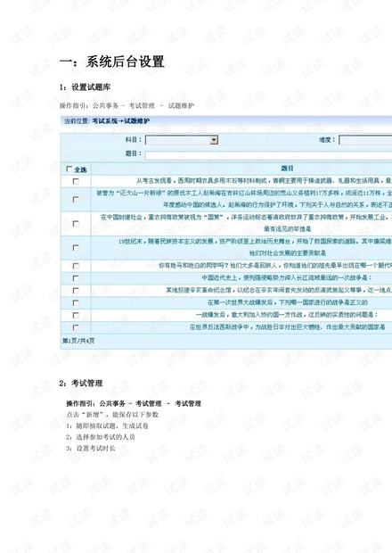The height and width of the screenshot is (553, 392).
Task: Open the 难度 difficulty dropdown
Action: point(365,140)
